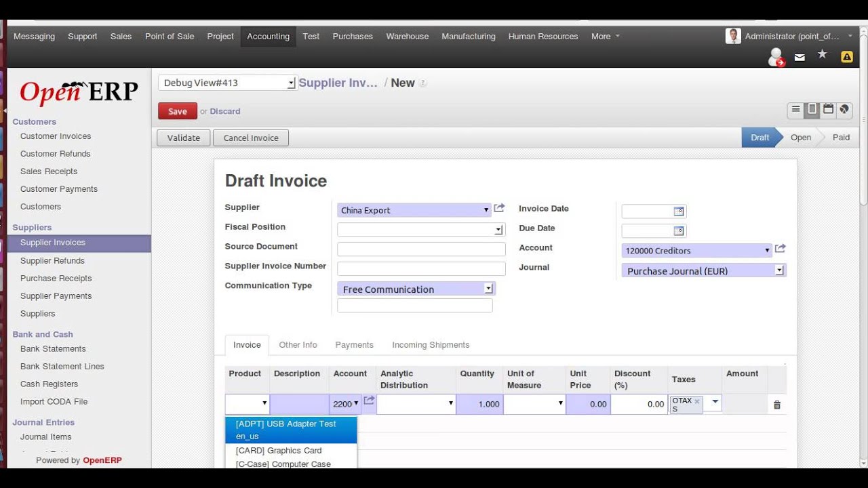Expand the Taxes dropdown arrow
The image size is (868, 488).
(715, 402)
